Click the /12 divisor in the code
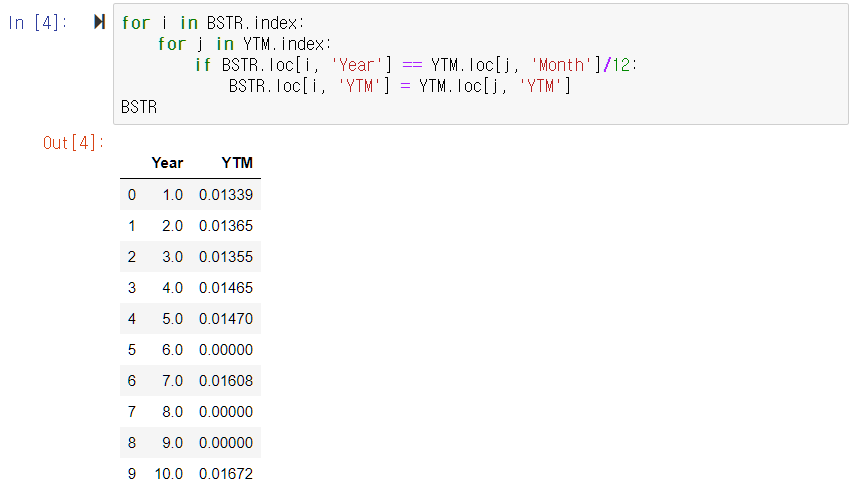849x495 pixels. (x=617, y=65)
